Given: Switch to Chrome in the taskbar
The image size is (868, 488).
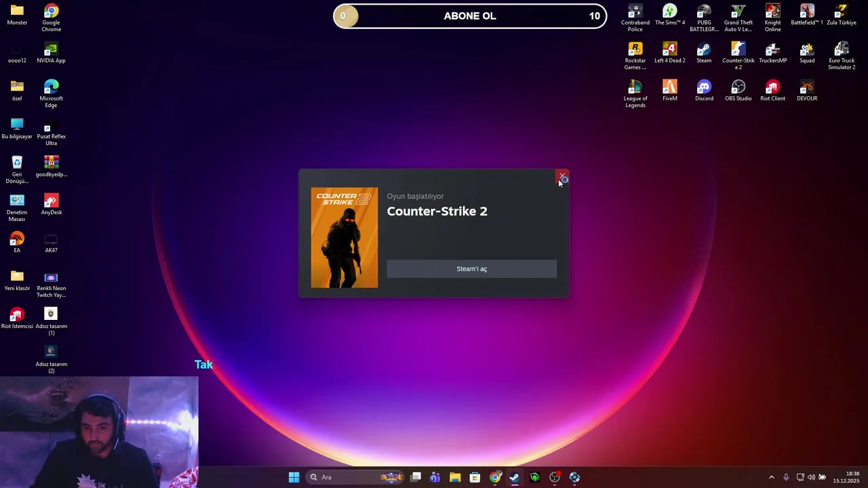Looking at the screenshot, I should point(495,477).
